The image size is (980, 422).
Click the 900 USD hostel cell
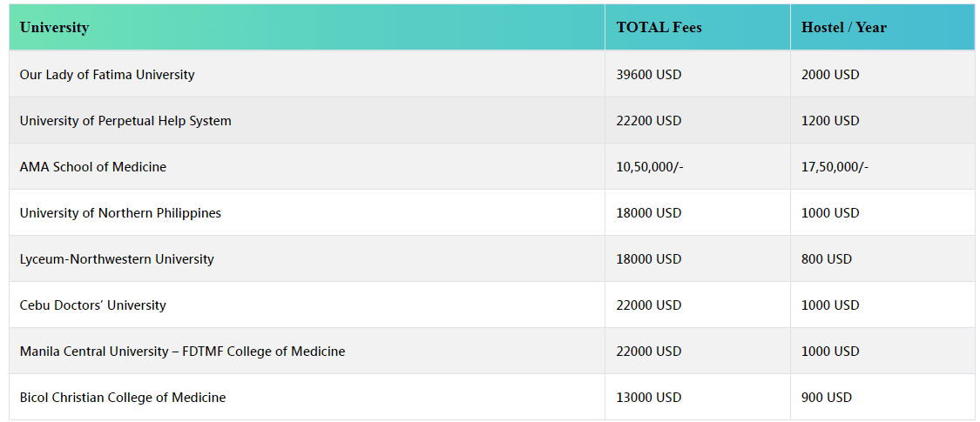826,398
